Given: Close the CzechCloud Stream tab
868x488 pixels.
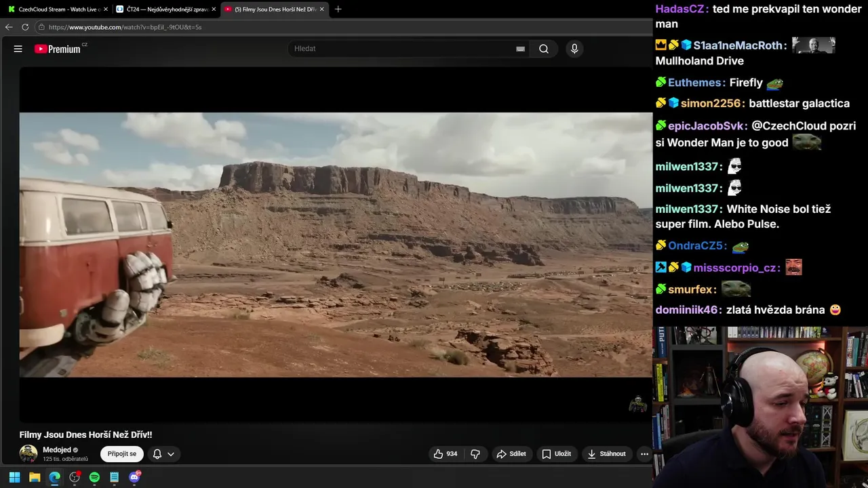Looking at the screenshot, I should [x=104, y=9].
